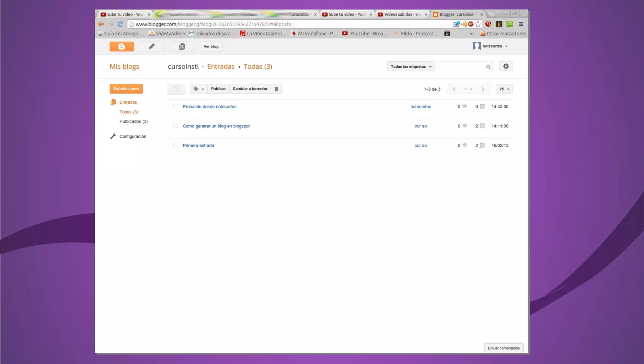Expand Todas las etiquetas dropdown
The height and width of the screenshot is (364, 644).
(x=411, y=66)
